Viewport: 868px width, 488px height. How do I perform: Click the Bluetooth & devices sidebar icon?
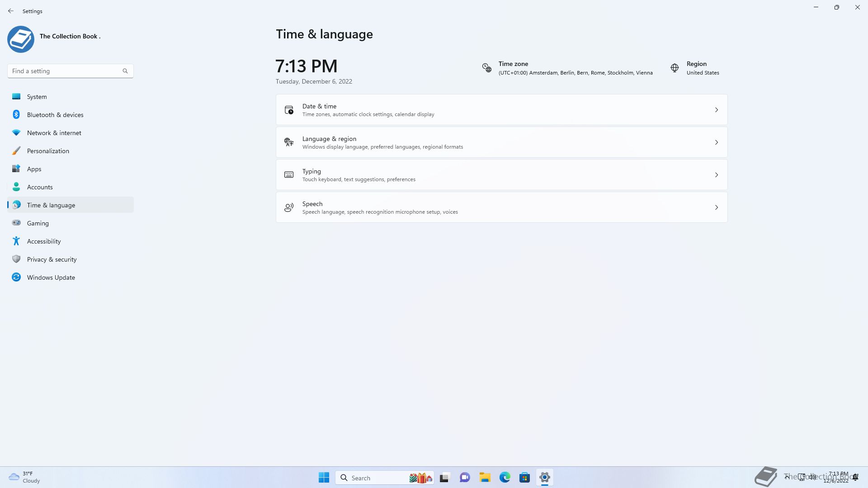[x=16, y=115]
